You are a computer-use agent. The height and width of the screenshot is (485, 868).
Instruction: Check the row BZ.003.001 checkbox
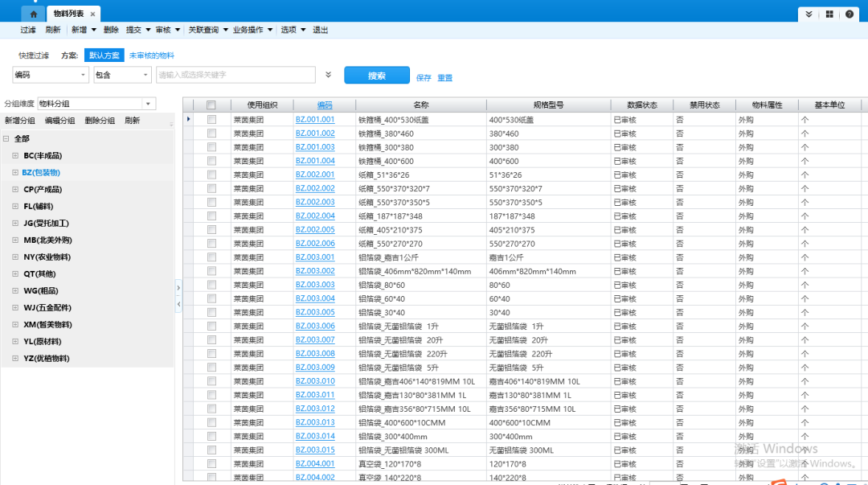click(211, 257)
